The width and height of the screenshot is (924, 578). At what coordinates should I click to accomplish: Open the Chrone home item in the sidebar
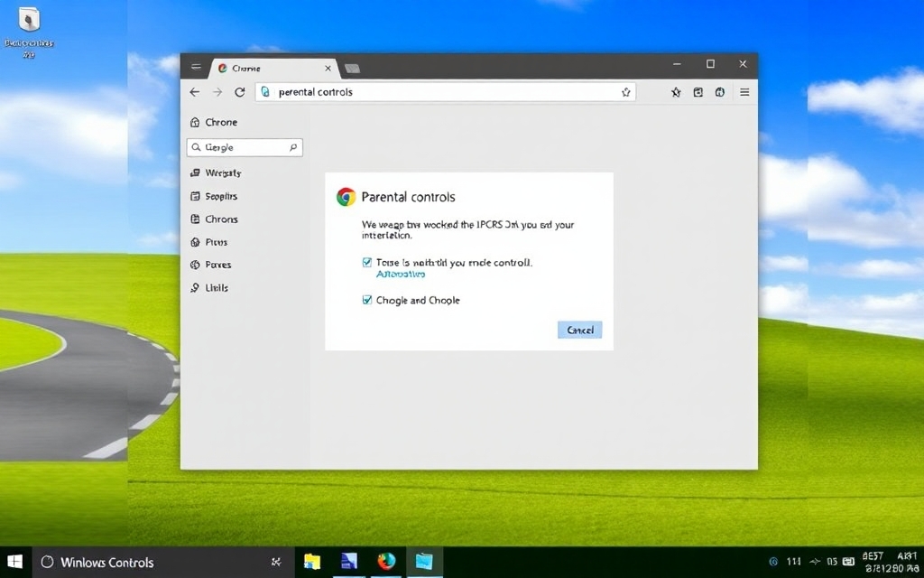214,122
